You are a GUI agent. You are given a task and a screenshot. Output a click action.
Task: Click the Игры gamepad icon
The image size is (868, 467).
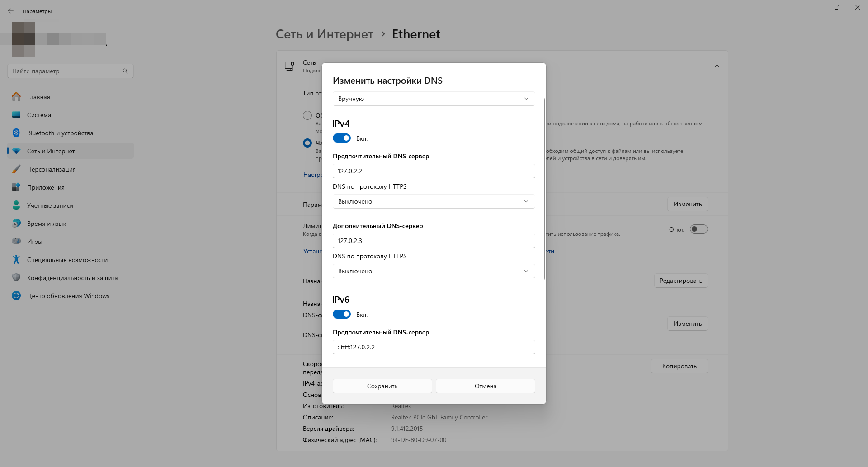(x=16, y=242)
